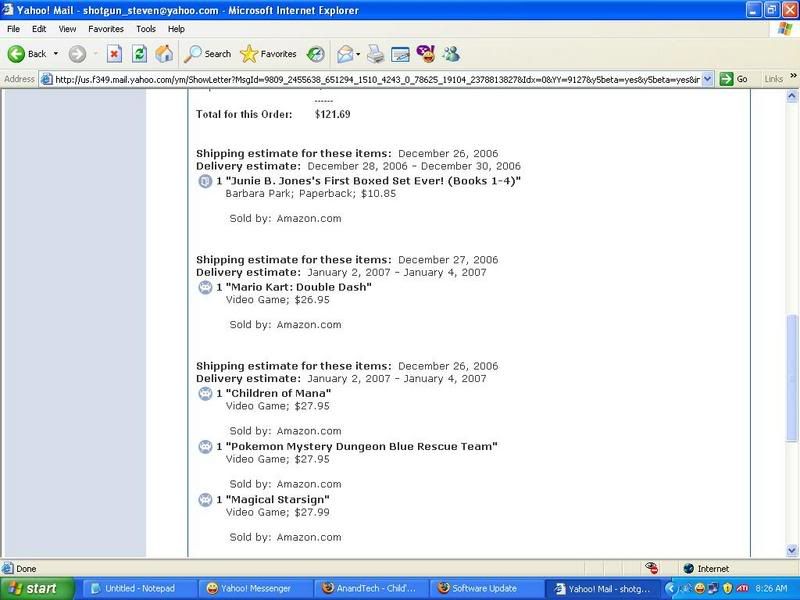Open the Back button history dropdown
Image resolution: width=800 pixels, height=600 pixels.
[56, 54]
